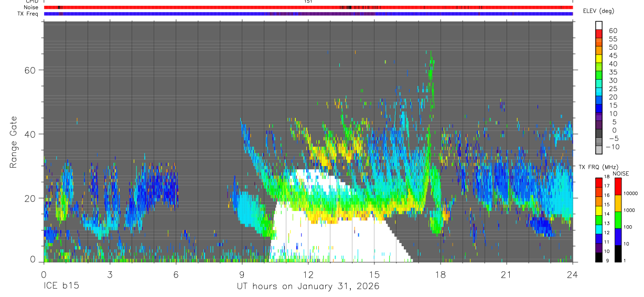Click the blue TX Freq strip above the plot
Screen dimensions: 644x297
308,14
